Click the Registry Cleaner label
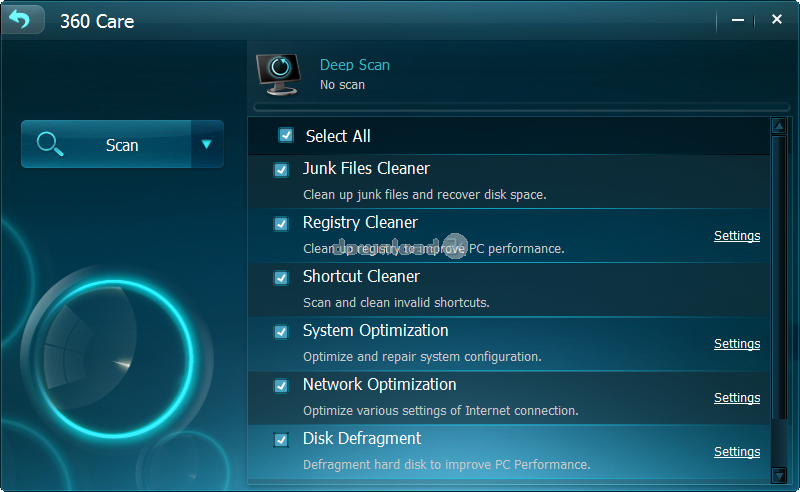Viewport: 800px width, 492px height. (x=360, y=223)
